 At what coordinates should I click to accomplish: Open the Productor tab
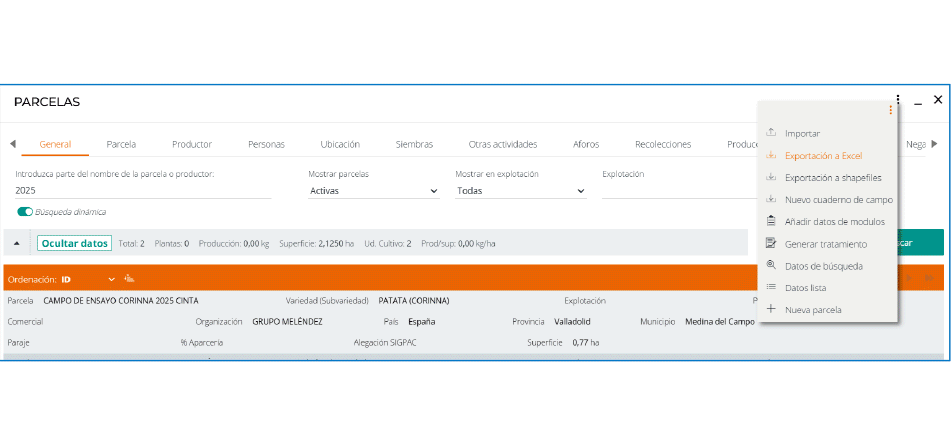point(192,144)
